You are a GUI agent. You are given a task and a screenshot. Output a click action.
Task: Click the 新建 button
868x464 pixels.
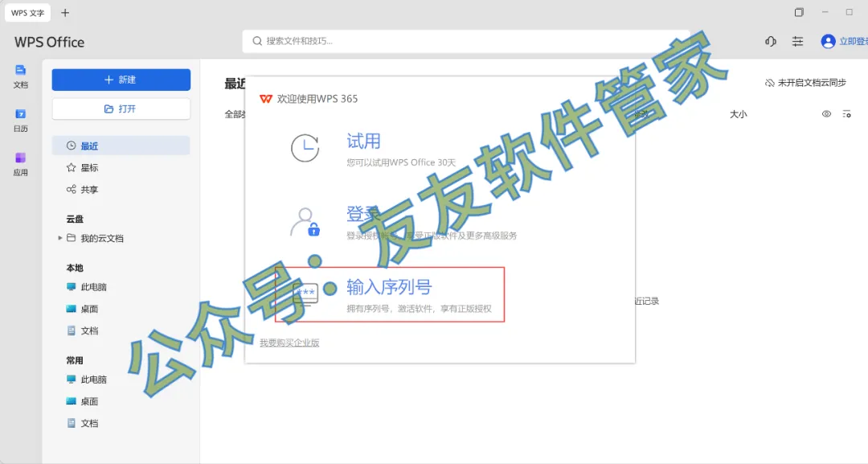tap(121, 80)
